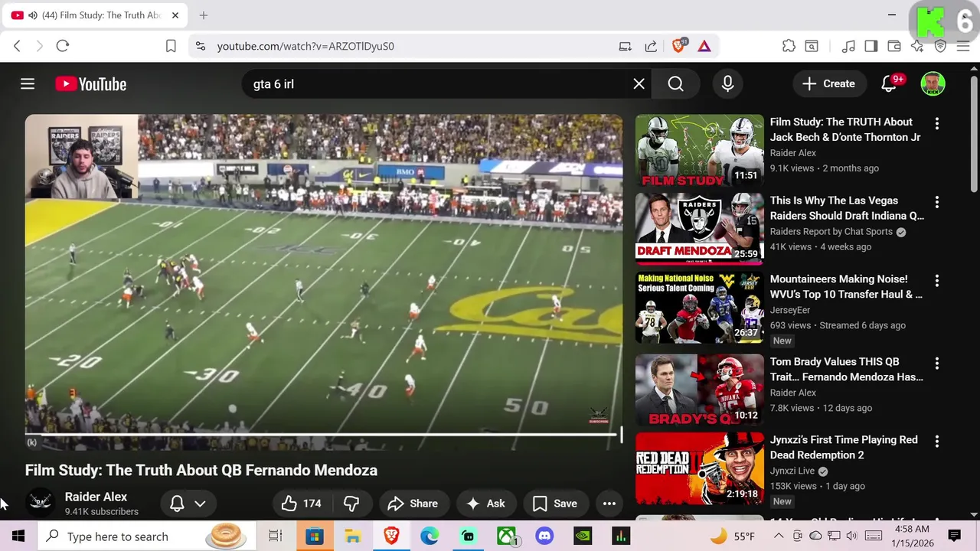Play the DRAFT MENDOZA thumbnail video

coord(700,228)
